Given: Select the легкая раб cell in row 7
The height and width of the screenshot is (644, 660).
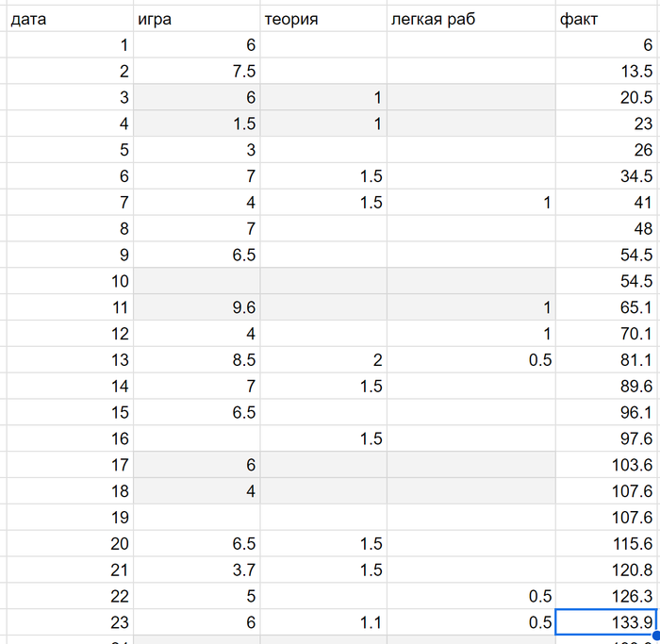Looking at the screenshot, I should click(x=470, y=202).
